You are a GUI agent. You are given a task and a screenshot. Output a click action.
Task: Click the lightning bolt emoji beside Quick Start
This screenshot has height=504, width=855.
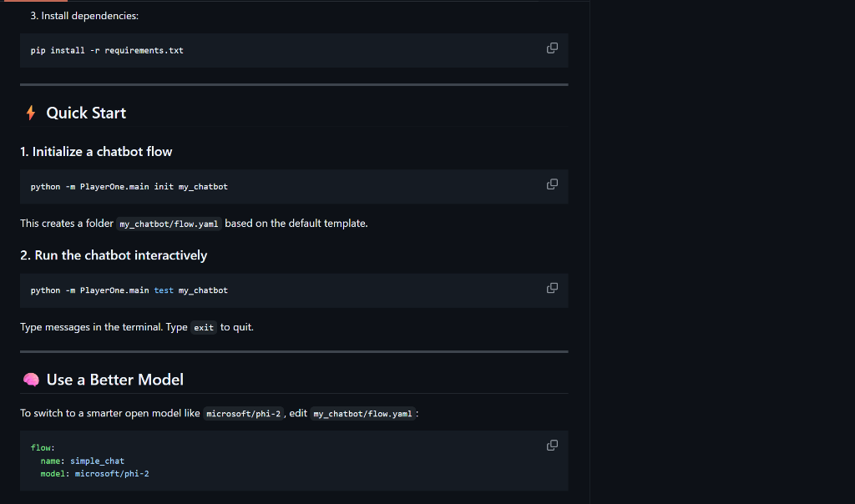pos(31,113)
